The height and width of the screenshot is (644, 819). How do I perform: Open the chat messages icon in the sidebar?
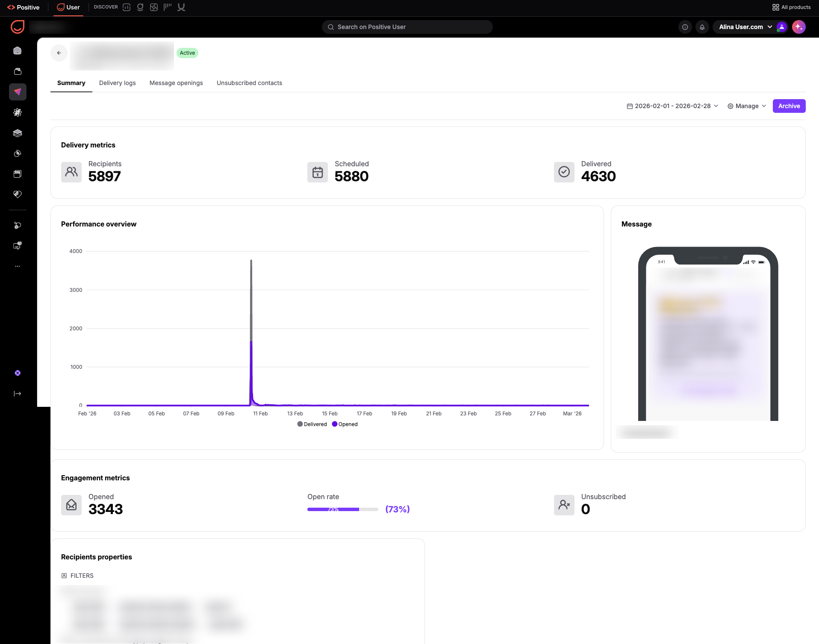(x=18, y=246)
